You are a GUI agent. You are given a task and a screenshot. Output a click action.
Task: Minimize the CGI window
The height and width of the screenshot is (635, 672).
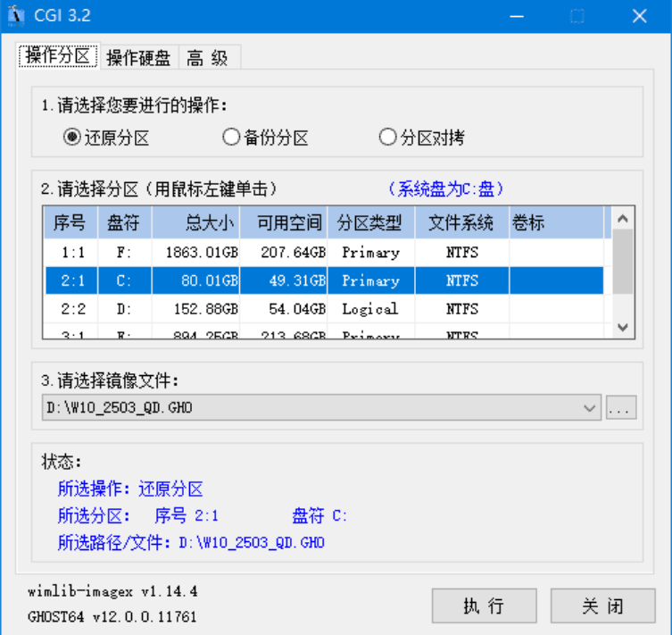(517, 16)
